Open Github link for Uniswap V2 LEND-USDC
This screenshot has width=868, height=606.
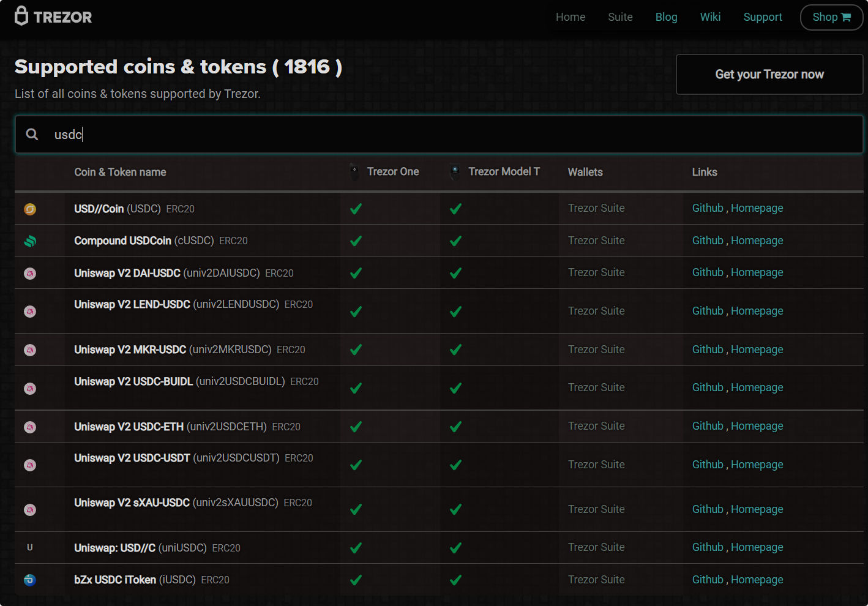[x=708, y=311]
